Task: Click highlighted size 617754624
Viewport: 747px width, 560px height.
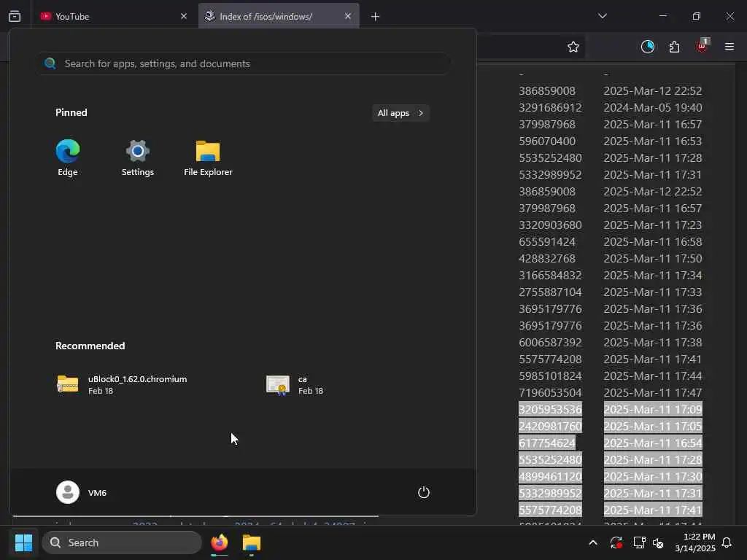Action: pyautogui.click(x=547, y=443)
